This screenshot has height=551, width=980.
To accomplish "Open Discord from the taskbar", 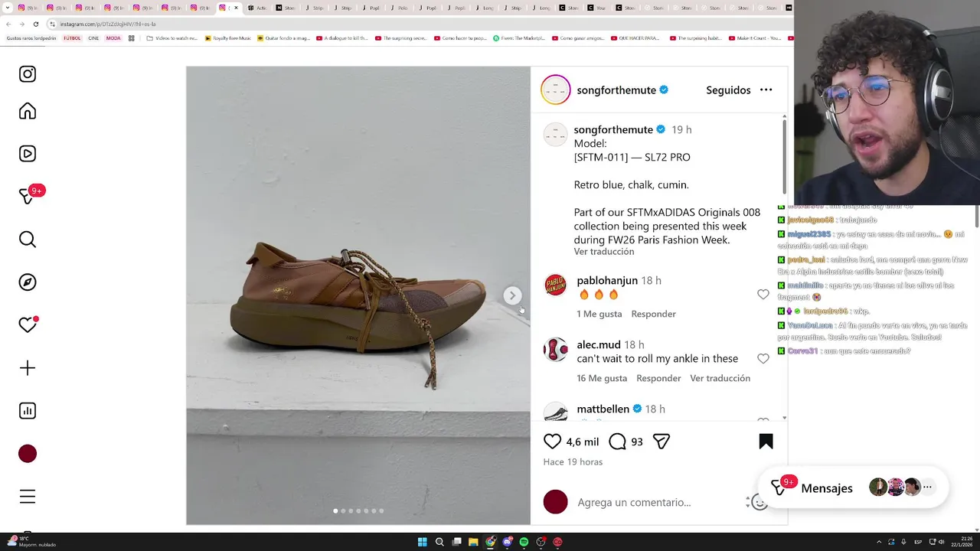I will (507, 542).
